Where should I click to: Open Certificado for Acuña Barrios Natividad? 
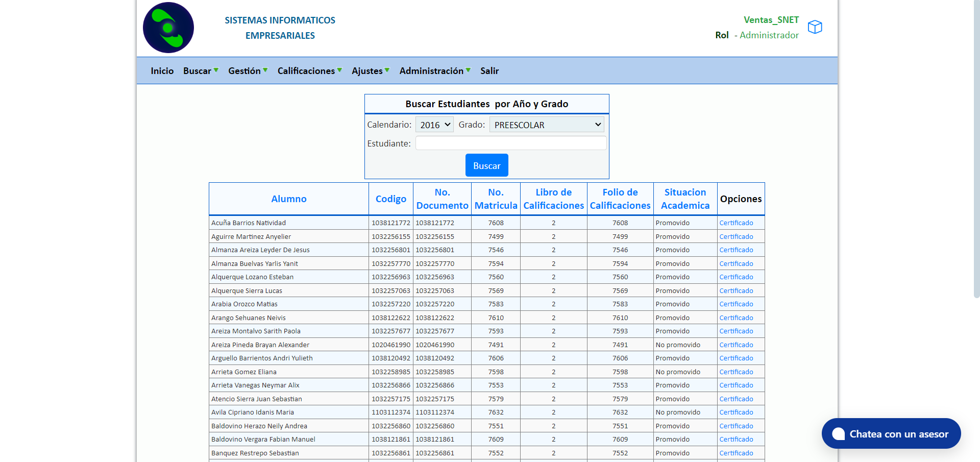click(x=736, y=223)
